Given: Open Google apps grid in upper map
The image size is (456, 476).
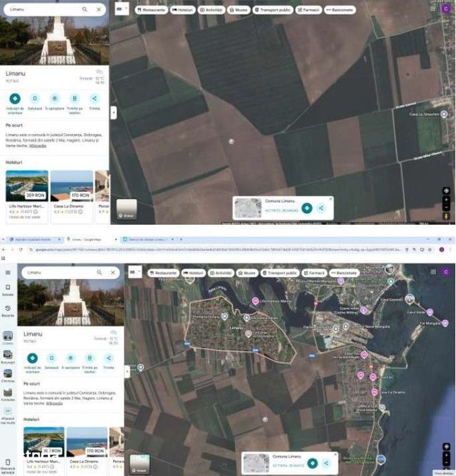Looking at the screenshot, I should pyautogui.click(x=433, y=8).
